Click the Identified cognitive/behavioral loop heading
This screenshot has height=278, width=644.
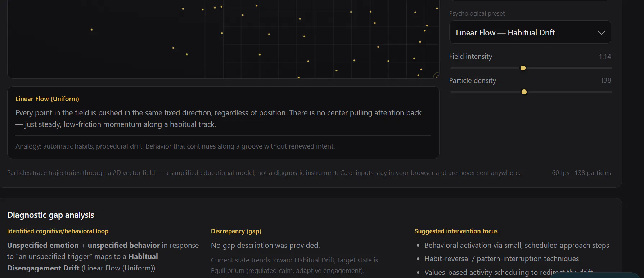58,231
